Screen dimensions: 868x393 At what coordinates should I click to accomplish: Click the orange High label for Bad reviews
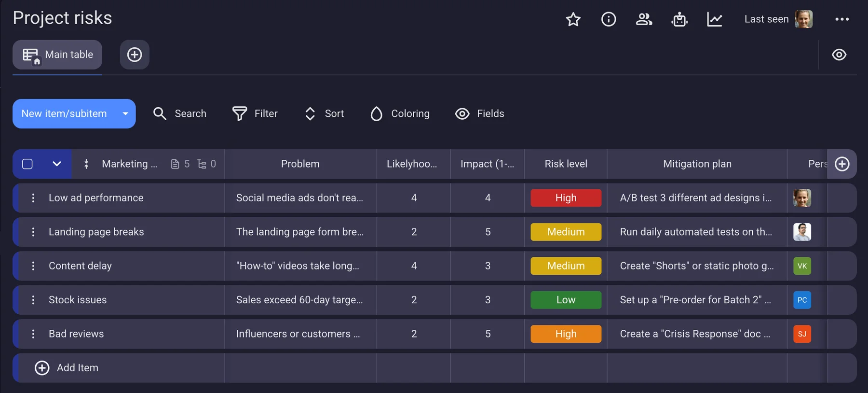(566, 334)
